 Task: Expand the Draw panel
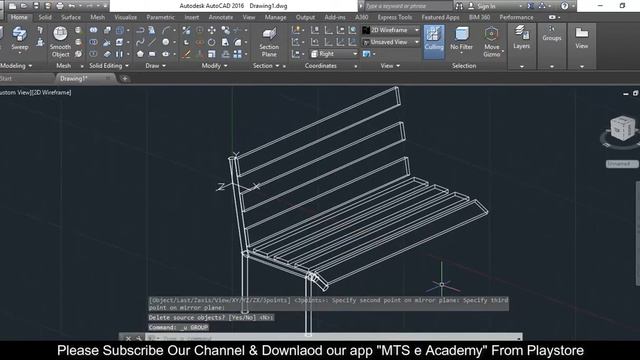[156, 65]
